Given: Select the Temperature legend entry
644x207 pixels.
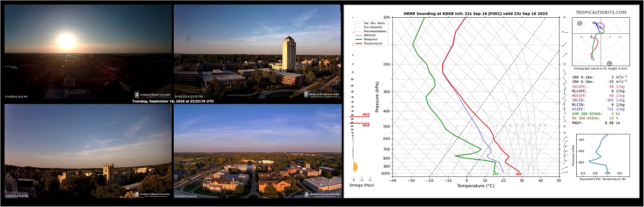Looking at the screenshot, I should pos(372,43).
